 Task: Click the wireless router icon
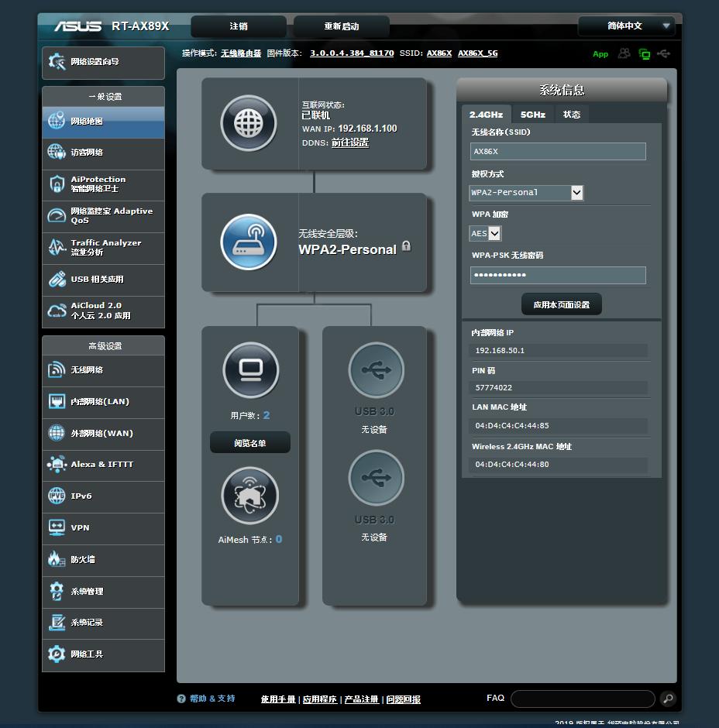[248, 242]
